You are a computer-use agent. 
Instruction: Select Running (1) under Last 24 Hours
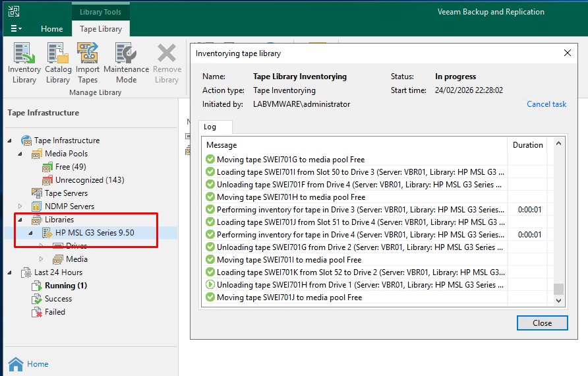pos(65,286)
